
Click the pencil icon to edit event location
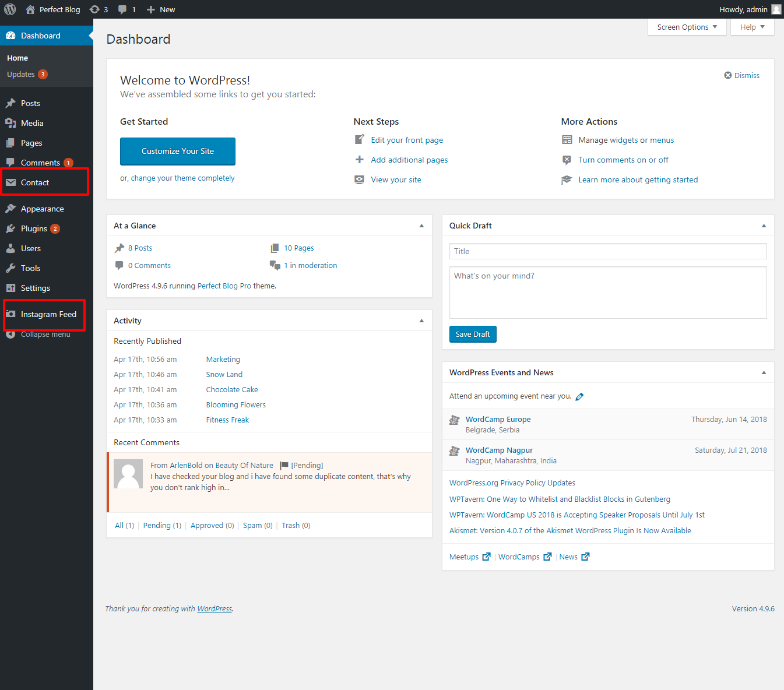coord(579,397)
